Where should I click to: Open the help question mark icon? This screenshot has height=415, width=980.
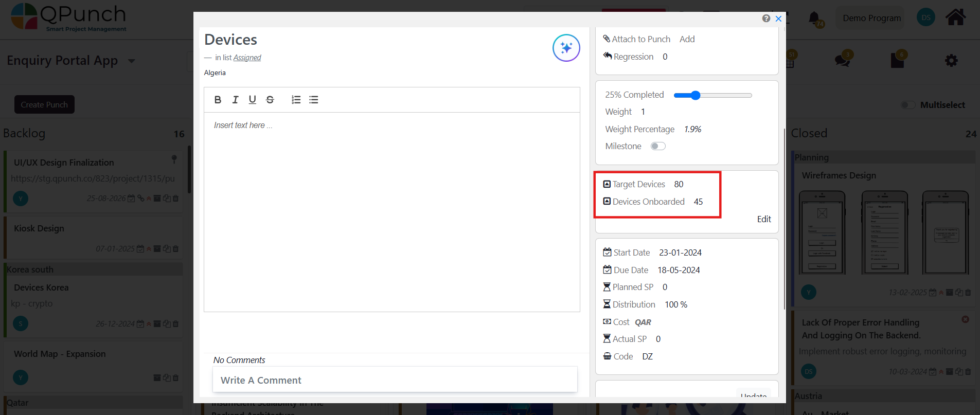(766, 19)
